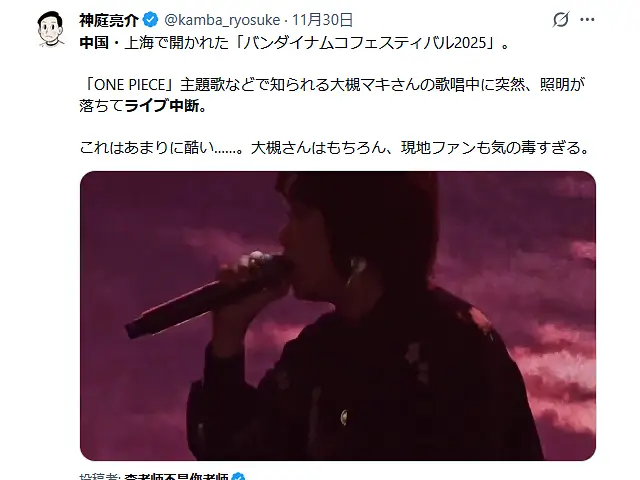
Task: Click the bold 中国 text starting the post
Action: click(94, 42)
